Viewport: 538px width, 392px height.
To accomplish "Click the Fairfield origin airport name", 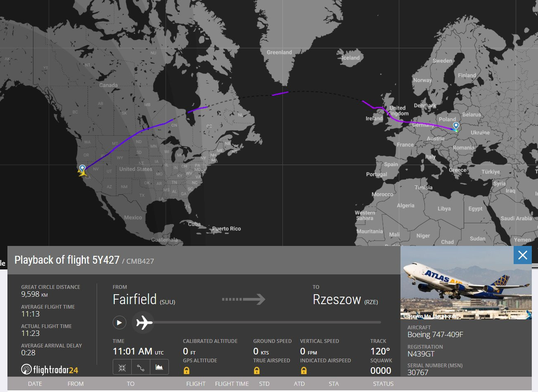I will tap(135, 300).
